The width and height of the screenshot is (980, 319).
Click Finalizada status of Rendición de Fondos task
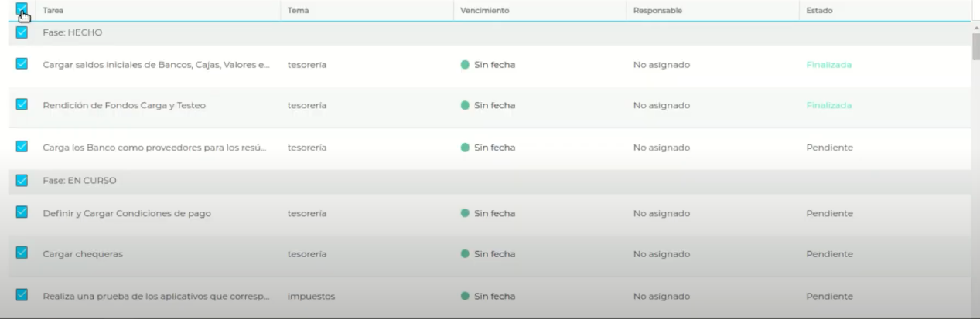[x=828, y=106]
